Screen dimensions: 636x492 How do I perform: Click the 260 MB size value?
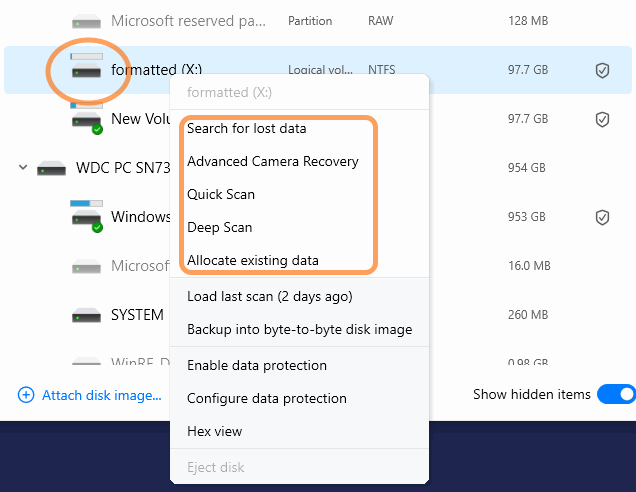[528, 315]
